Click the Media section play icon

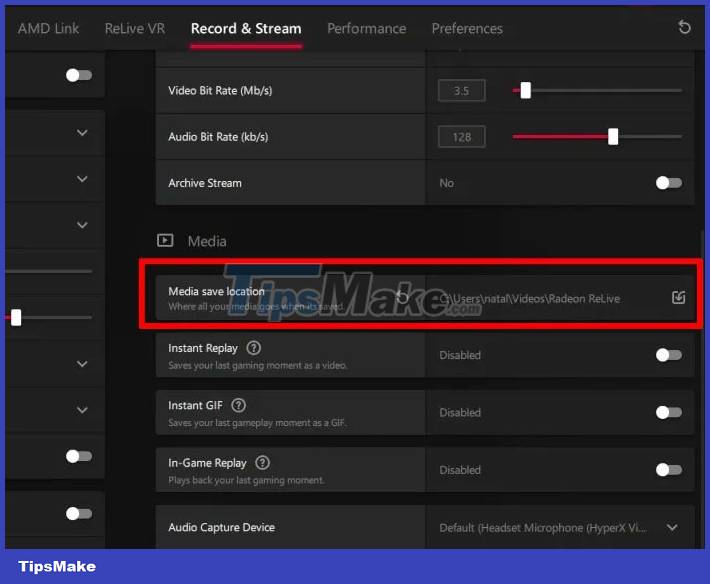pos(165,240)
